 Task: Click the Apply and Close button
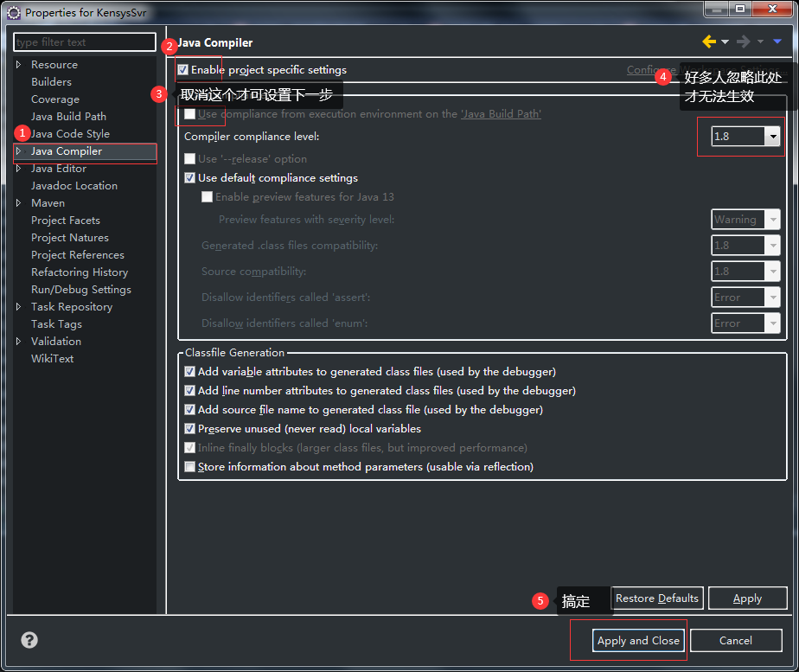638,640
